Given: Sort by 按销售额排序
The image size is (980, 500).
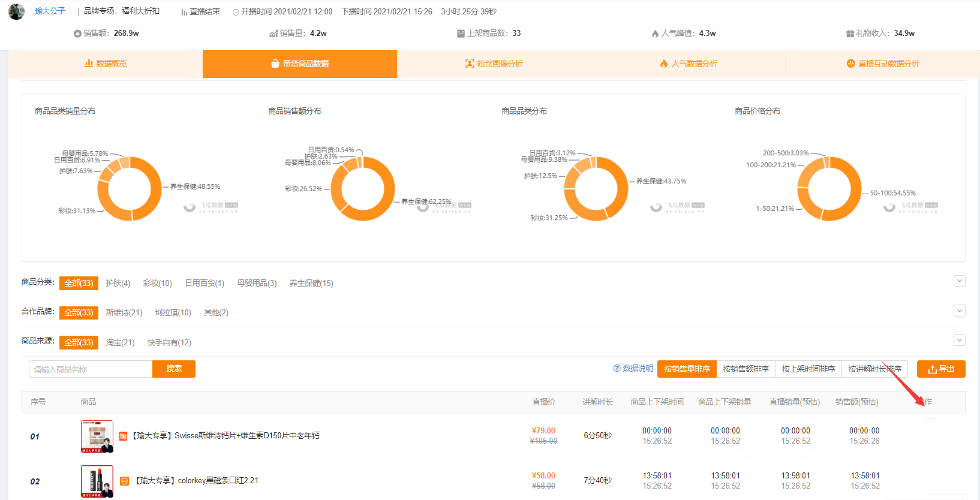Looking at the screenshot, I should click(745, 369).
